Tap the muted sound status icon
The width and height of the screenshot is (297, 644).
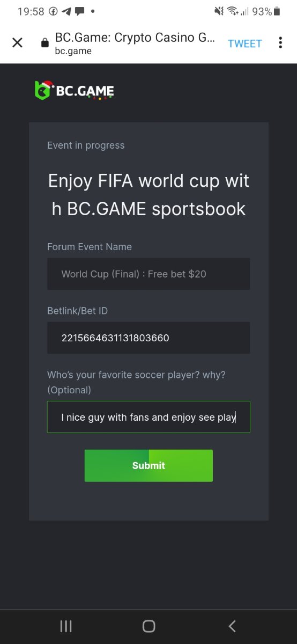[219, 11]
